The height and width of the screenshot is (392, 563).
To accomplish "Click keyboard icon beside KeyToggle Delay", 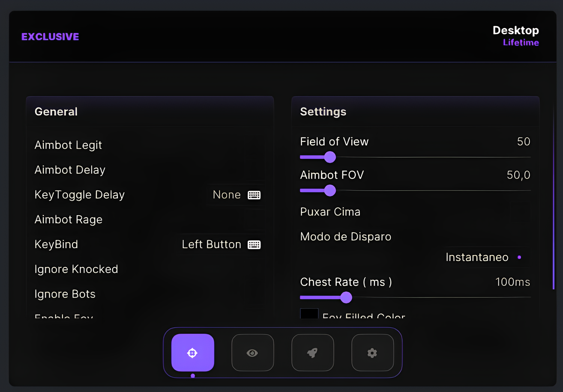I will [254, 195].
